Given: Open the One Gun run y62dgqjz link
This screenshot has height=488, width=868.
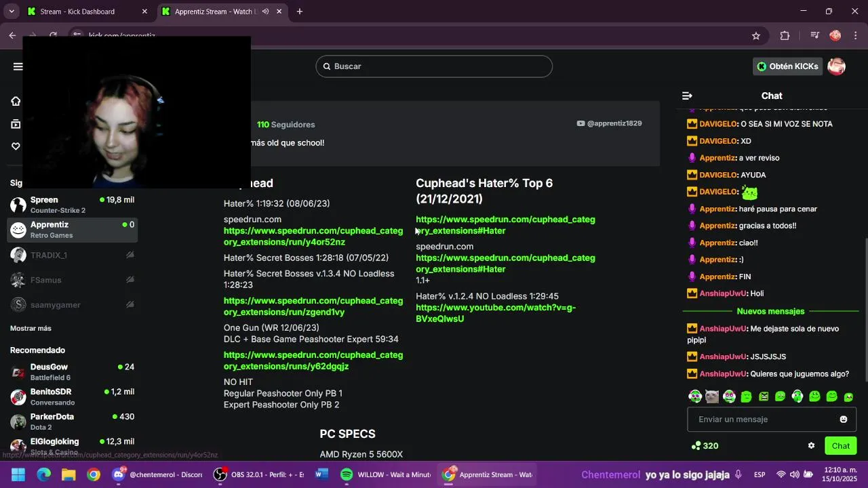Looking at the screenshot, I should pos(313,361).
